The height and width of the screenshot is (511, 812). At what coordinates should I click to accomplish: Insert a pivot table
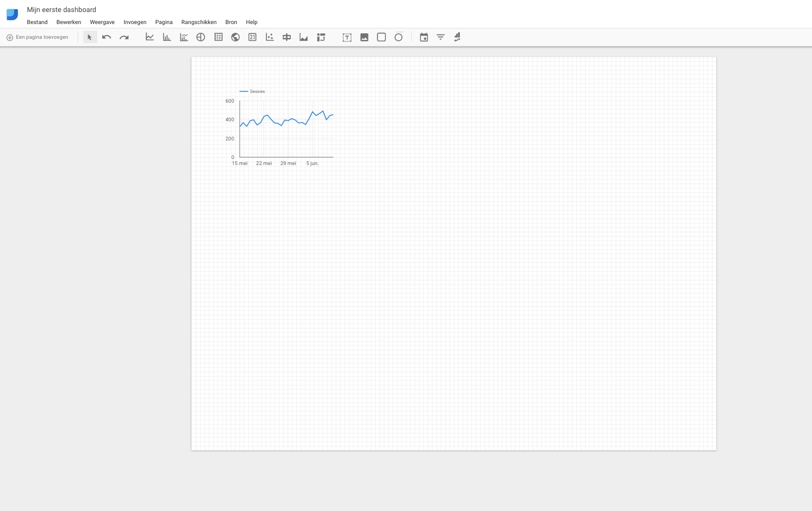click(321, 37)
